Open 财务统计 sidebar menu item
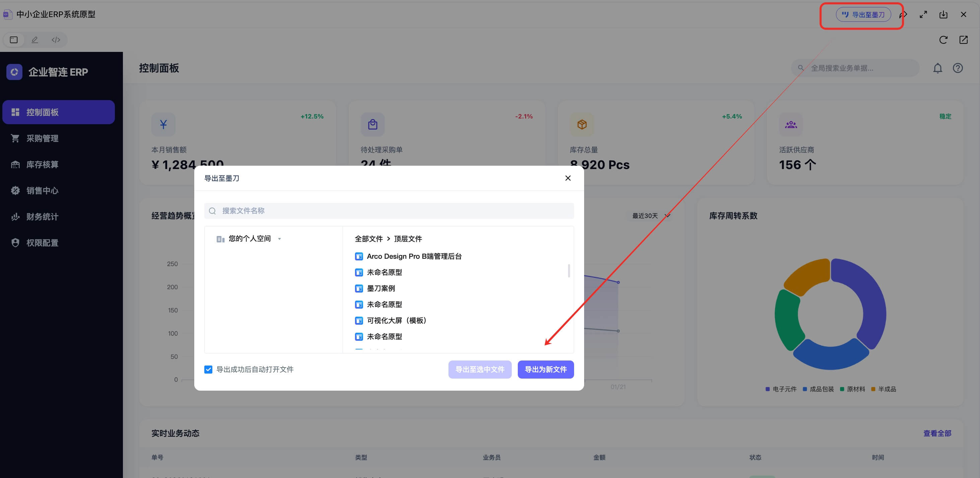 pyautogui.click(x=42, y=217)
